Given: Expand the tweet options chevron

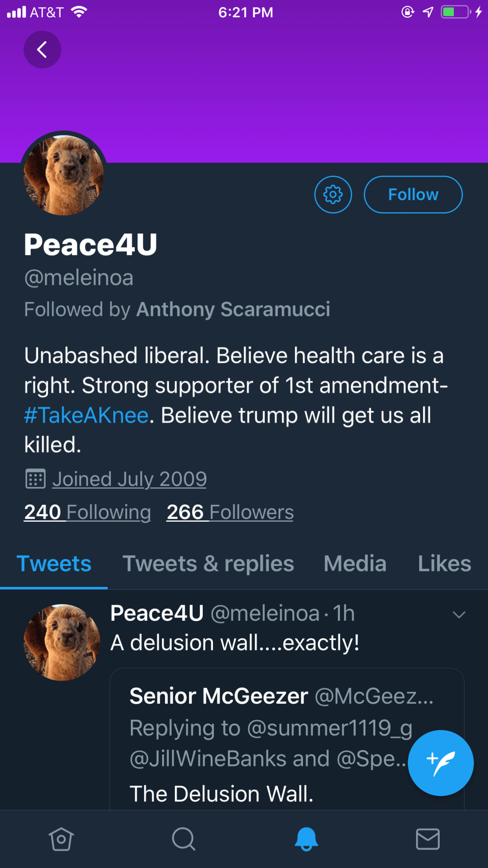Looking at the screenshot, I should (459, 614).
